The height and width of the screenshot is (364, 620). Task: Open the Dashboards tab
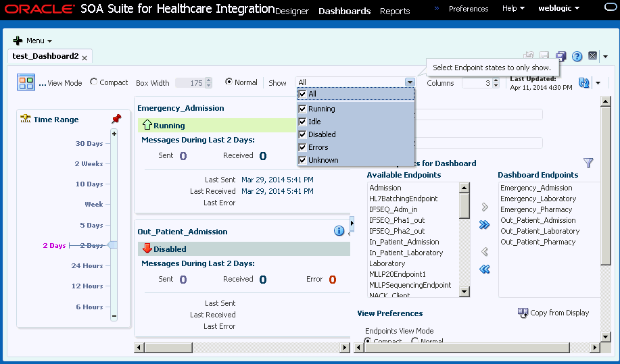[344, 11]
